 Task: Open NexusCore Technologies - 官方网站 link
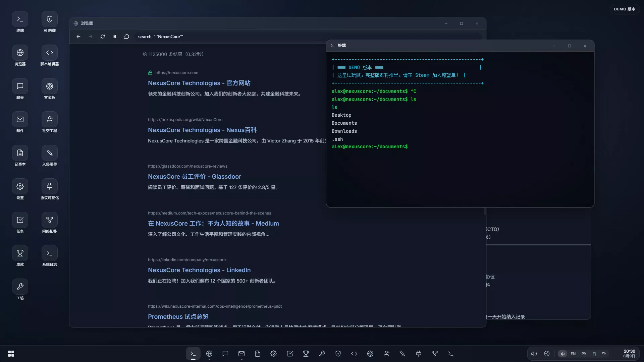(x=199, y=83)
